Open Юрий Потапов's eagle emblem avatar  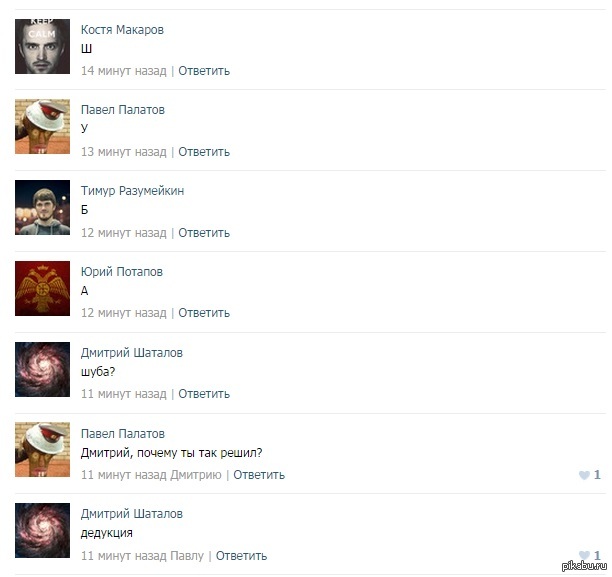[x=43, y=288]
